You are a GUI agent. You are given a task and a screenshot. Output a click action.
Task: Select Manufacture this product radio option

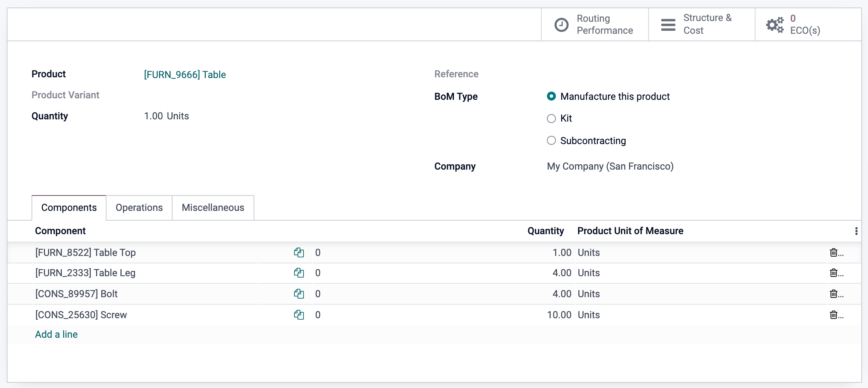tap(551, 96)
